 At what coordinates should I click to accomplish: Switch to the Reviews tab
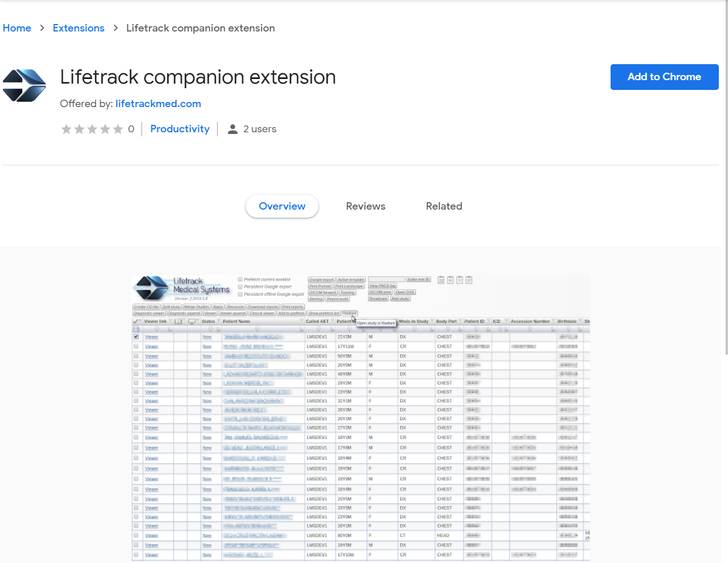[365, 206]
